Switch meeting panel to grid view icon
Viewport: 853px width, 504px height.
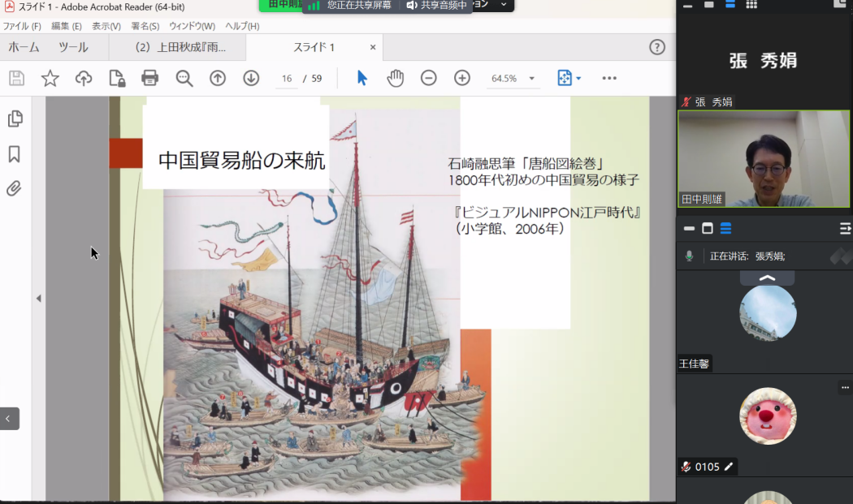(x=751, y=4)
